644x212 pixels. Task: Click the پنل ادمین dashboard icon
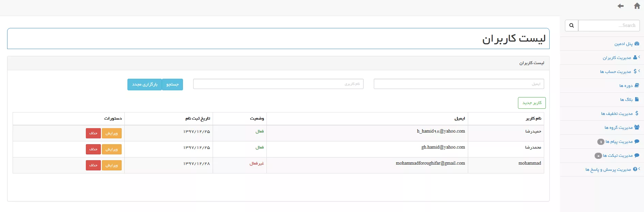[x=637, y=44]
